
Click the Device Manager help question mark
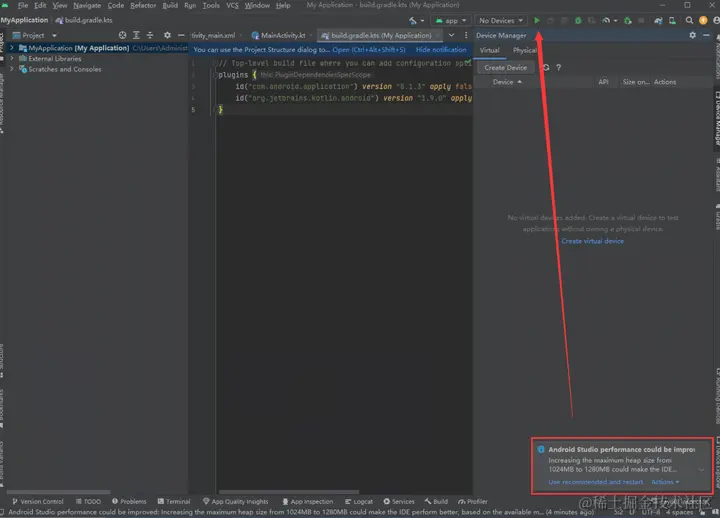pos(558,68)
